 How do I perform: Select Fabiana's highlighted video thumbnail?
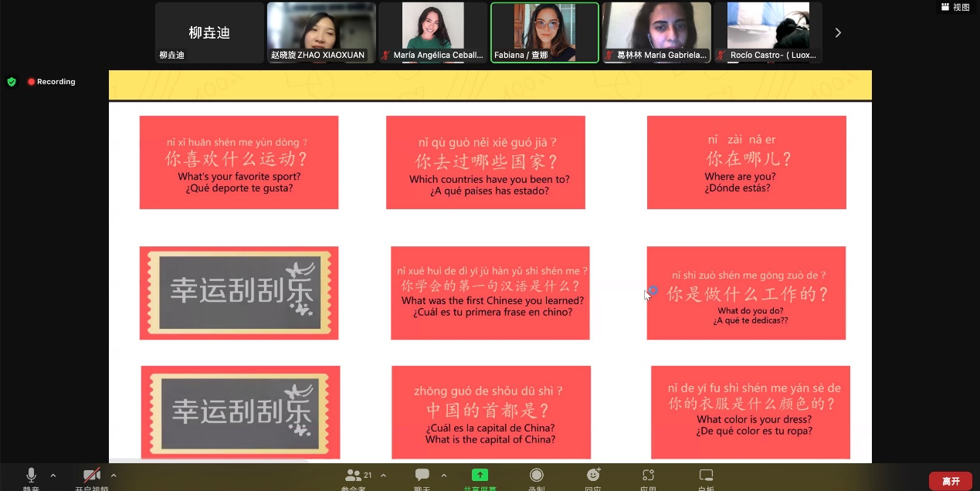tap(544, 32)
